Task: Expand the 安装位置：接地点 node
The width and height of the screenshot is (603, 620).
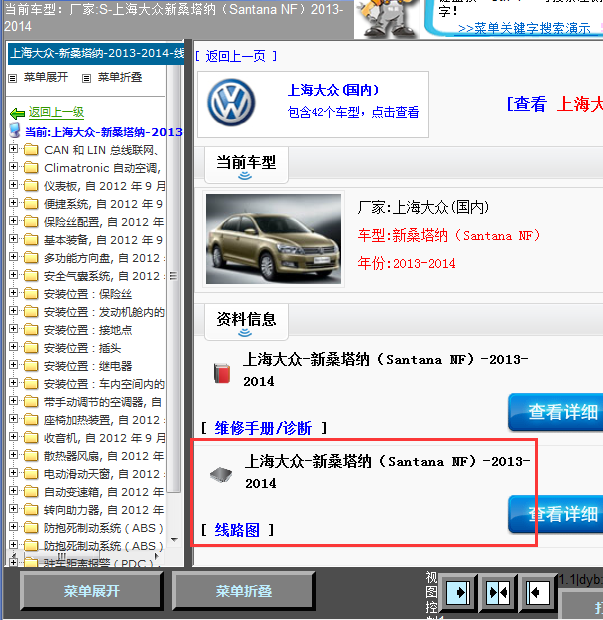Action: pos(13,329)
